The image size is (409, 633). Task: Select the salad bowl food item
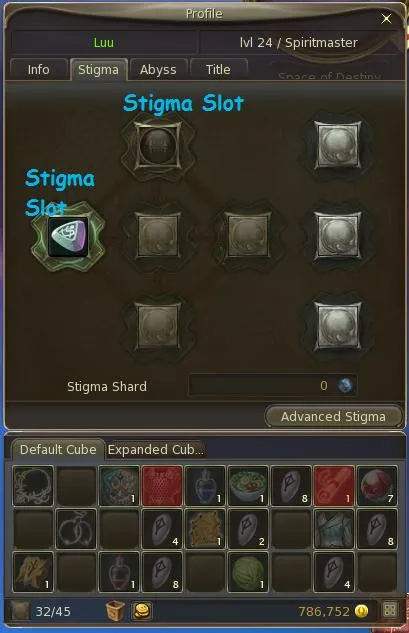coord(247,486)
